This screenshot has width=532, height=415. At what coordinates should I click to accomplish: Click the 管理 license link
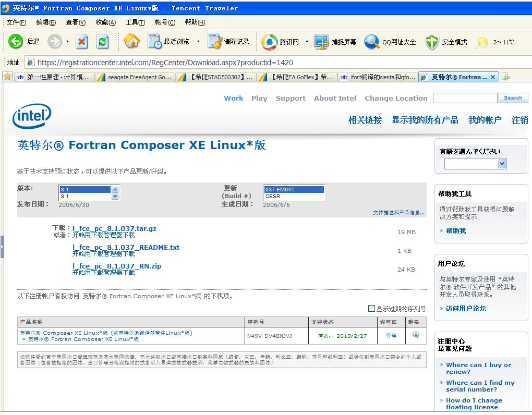[391, 335]
